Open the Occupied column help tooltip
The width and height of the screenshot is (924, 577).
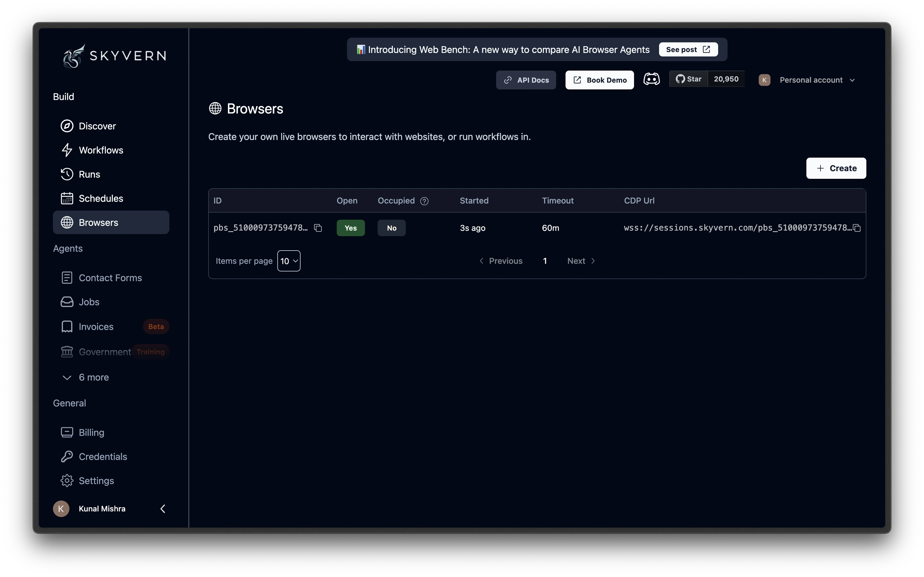[x=425, y=201]
